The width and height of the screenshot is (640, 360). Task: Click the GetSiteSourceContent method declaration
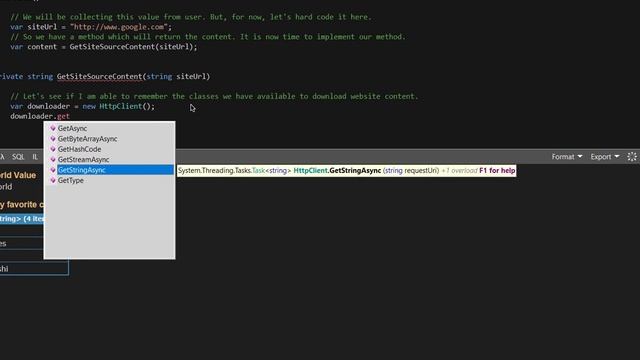(99, 76)
